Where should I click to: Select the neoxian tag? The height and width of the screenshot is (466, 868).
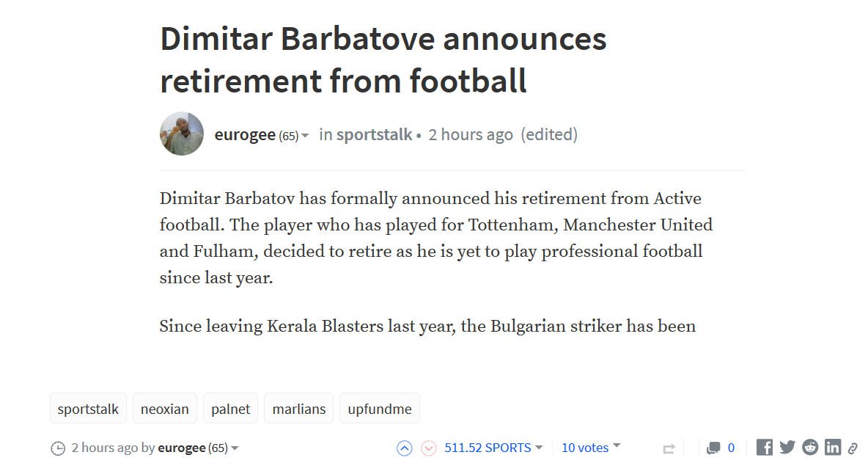point(165,409)
